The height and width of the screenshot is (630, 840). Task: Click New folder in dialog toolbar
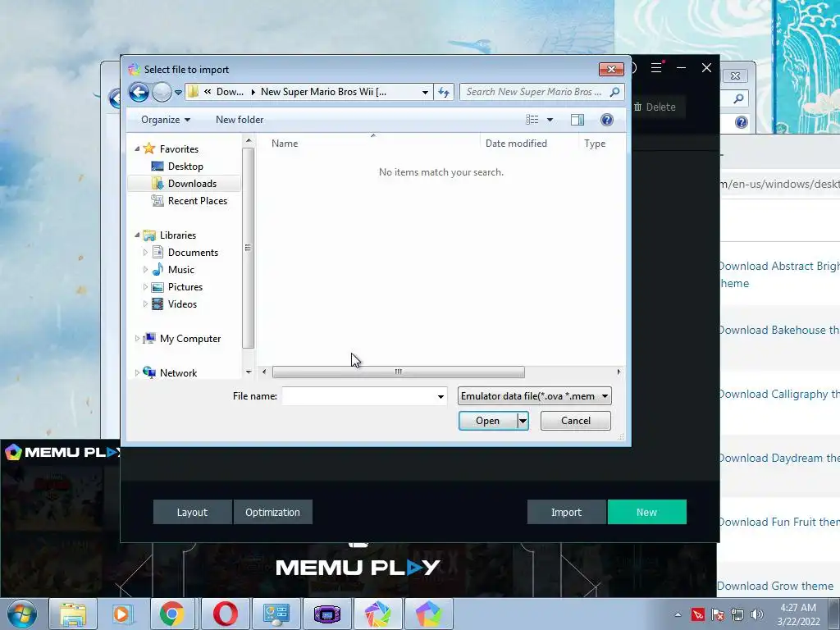240,120
